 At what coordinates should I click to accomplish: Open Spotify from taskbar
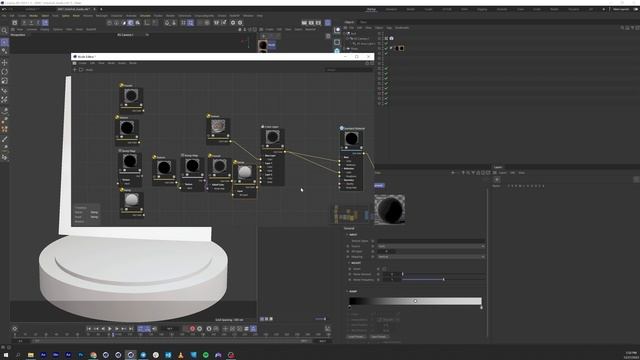(x=206, y=355)
